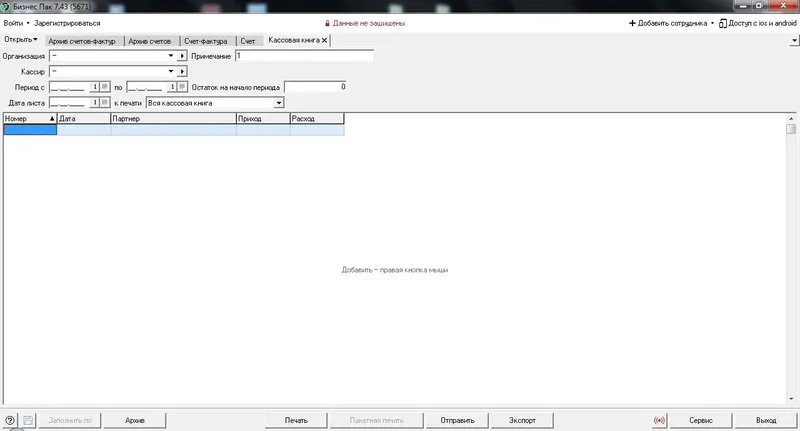Image resolution: width=800 pixels, height=431 pixels.
Task: Switch to Архив счетов-фактур tab
Action: click(82, 41)
